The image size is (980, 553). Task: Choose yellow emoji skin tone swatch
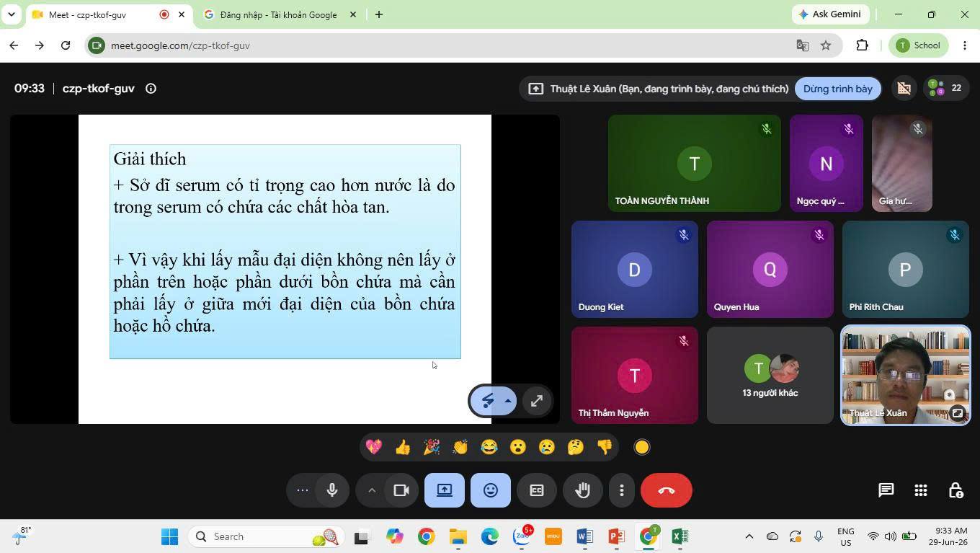642,447
